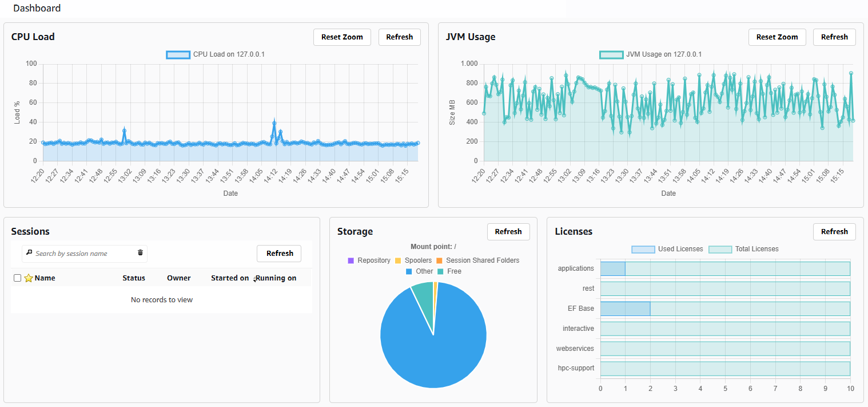Refresh the Storage panel
The width and height of the screenshot is (868, 407).
click(508, 232)
